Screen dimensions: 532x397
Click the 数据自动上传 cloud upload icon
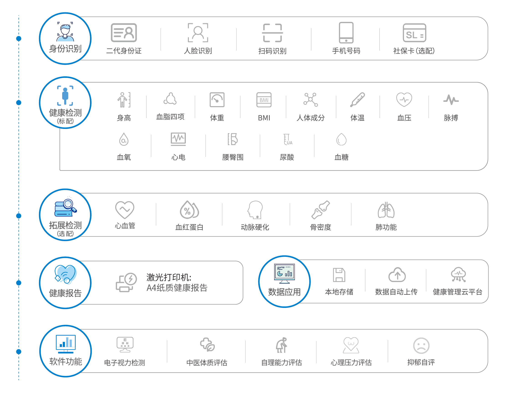click(397, 275)
